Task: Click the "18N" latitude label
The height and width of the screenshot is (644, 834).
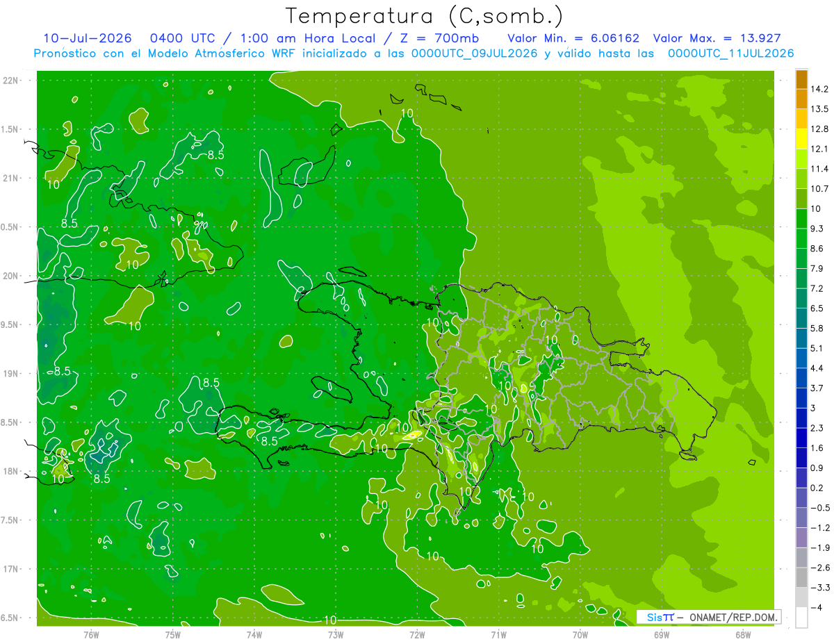Action: point(10,471)
